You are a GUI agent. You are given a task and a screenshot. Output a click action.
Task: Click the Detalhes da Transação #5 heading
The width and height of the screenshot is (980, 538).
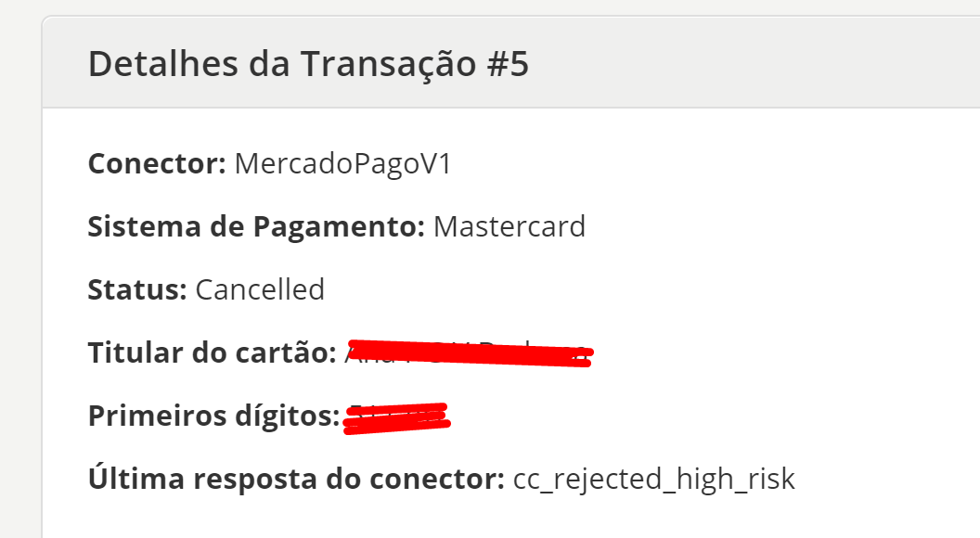click(x=308, y=64)
